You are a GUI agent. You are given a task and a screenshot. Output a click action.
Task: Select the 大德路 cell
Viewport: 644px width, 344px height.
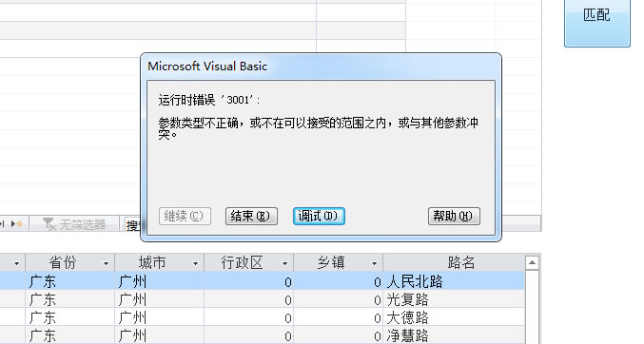(x=454, y=317)
